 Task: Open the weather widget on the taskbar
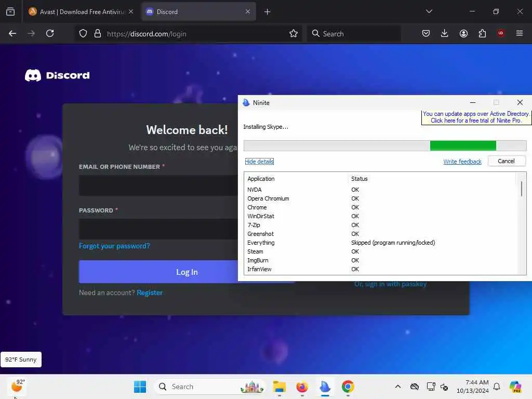click(18, 386)
